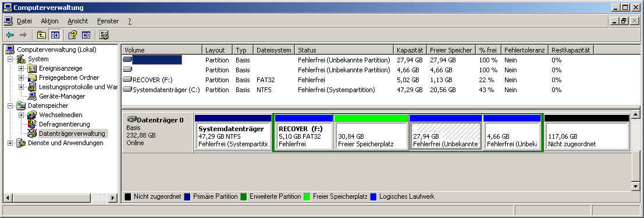Select the Datenspeicher icon
Image resolution: width=644 pixels, height=218 pixels.
point(21,106)
